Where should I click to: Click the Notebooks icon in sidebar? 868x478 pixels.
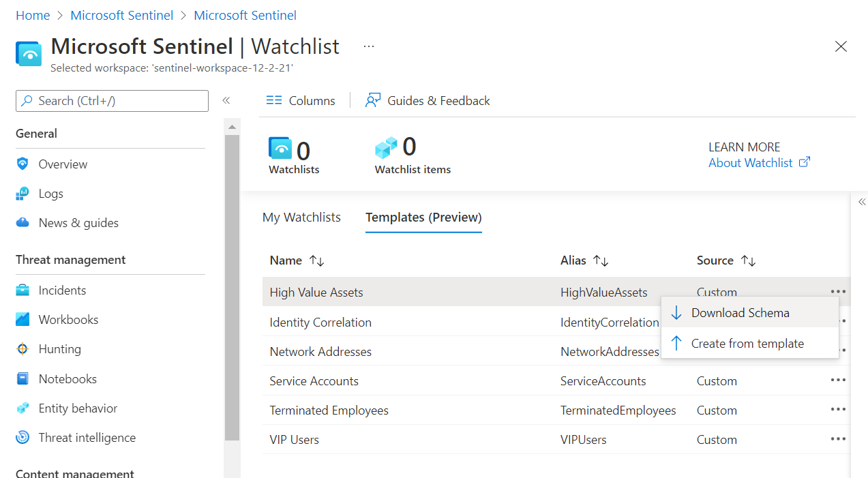click(x=23, y=379)
